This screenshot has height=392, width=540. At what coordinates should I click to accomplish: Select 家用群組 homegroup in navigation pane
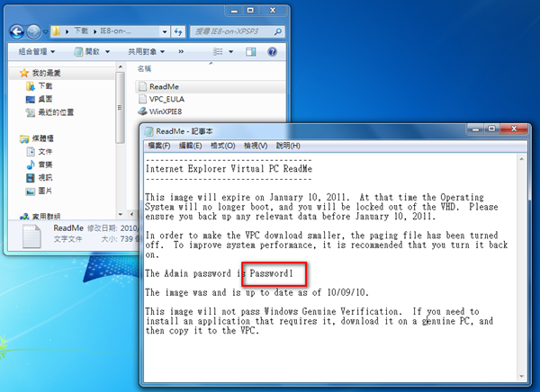46,216
